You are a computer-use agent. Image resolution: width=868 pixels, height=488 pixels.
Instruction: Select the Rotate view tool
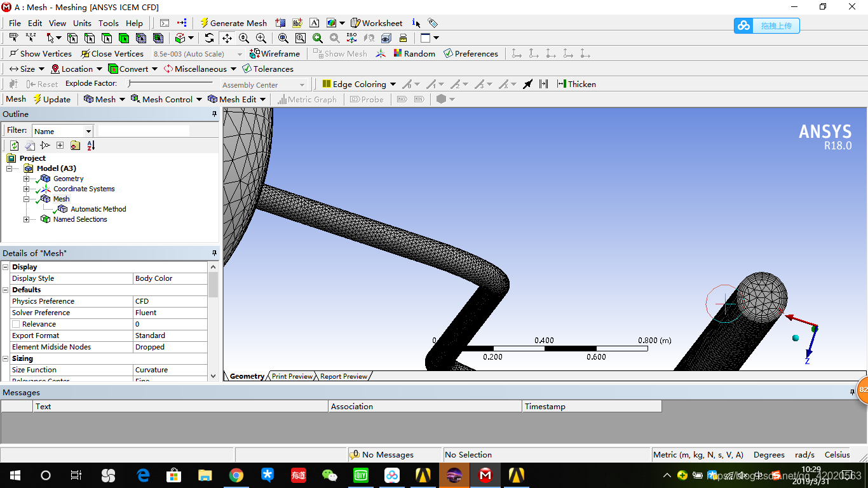210,38
